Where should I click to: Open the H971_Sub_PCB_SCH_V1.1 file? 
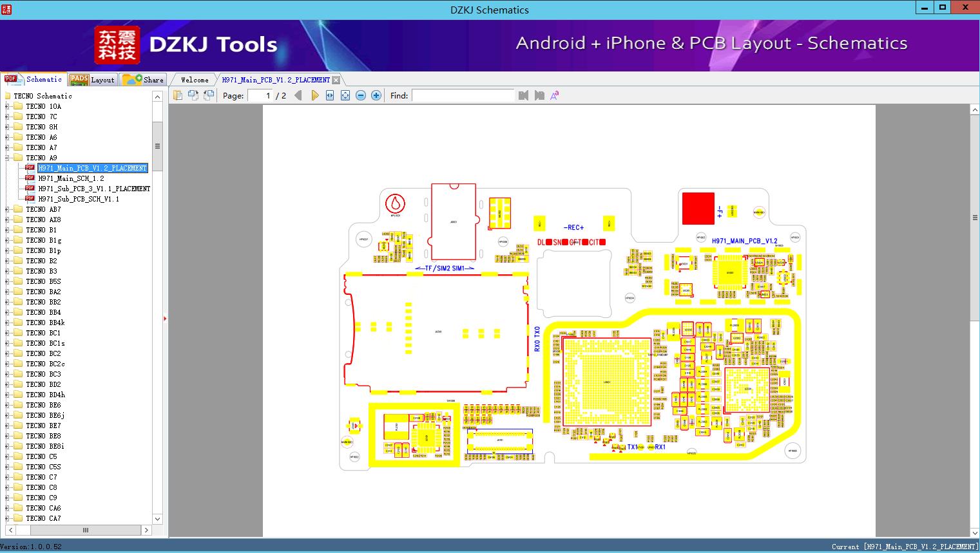click(79, 199)
